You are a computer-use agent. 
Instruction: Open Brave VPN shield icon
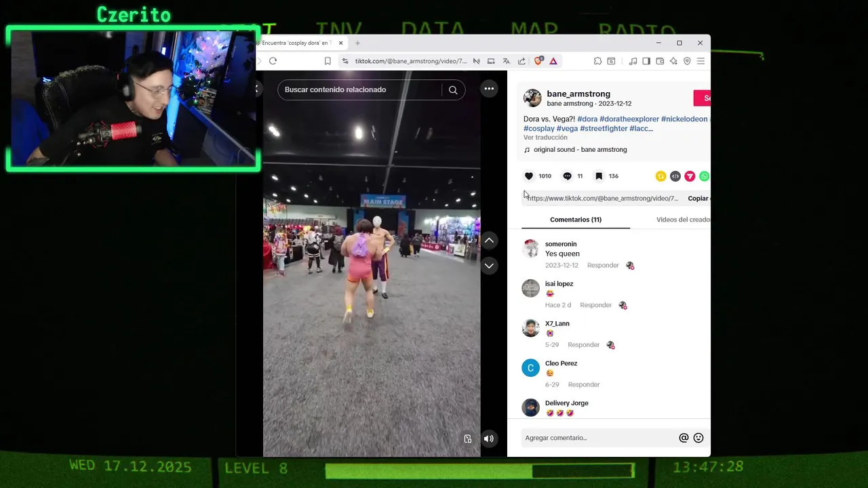[x=687, y=61]
